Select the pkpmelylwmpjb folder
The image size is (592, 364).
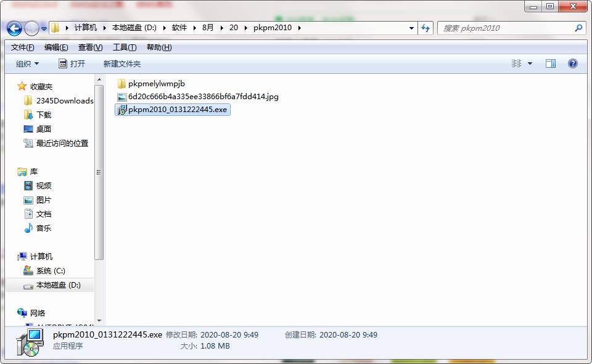pos(156,84)
